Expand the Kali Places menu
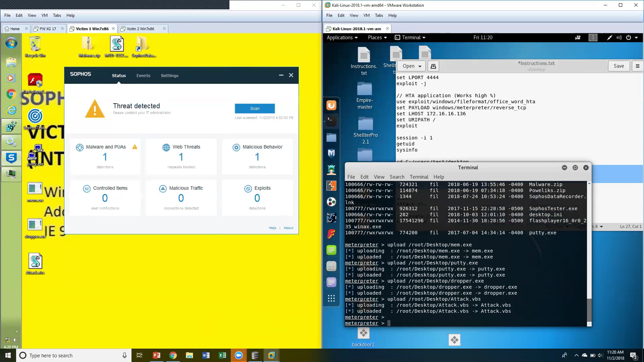Image resolution: width=644 pixels, height=362 pixels. [377, 38]
